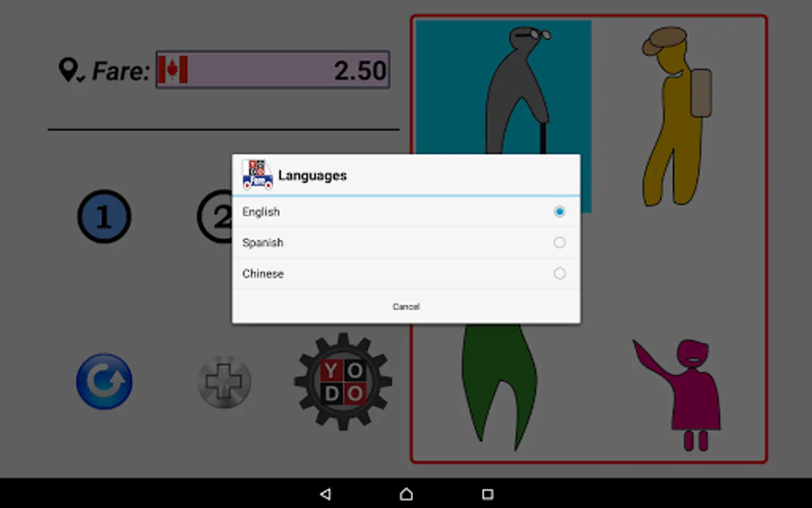Tap the Android recent apps button

pyautogui.click(x=488, y=494)
